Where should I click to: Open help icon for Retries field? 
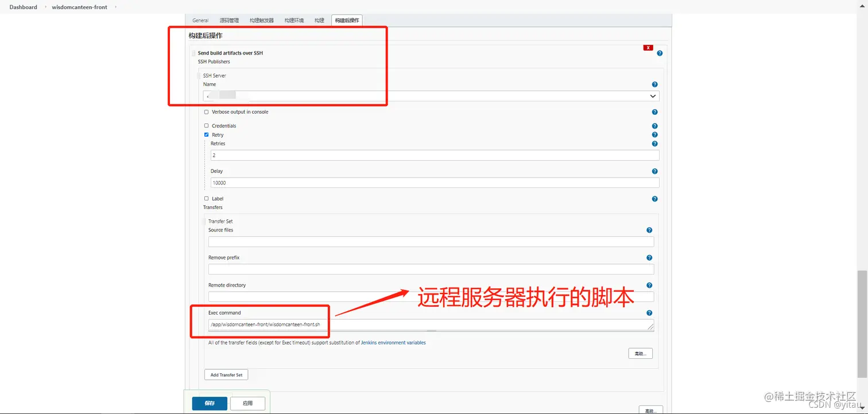click(654, 144)
